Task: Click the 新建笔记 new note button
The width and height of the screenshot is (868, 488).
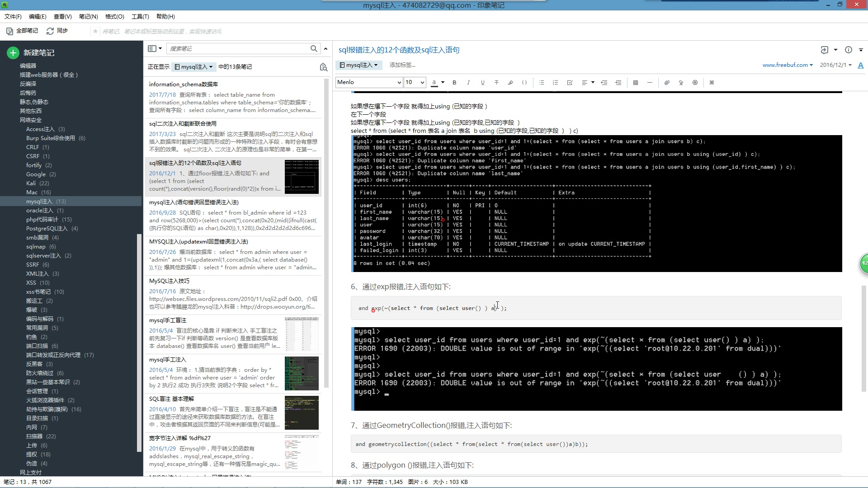Action: 31,53
